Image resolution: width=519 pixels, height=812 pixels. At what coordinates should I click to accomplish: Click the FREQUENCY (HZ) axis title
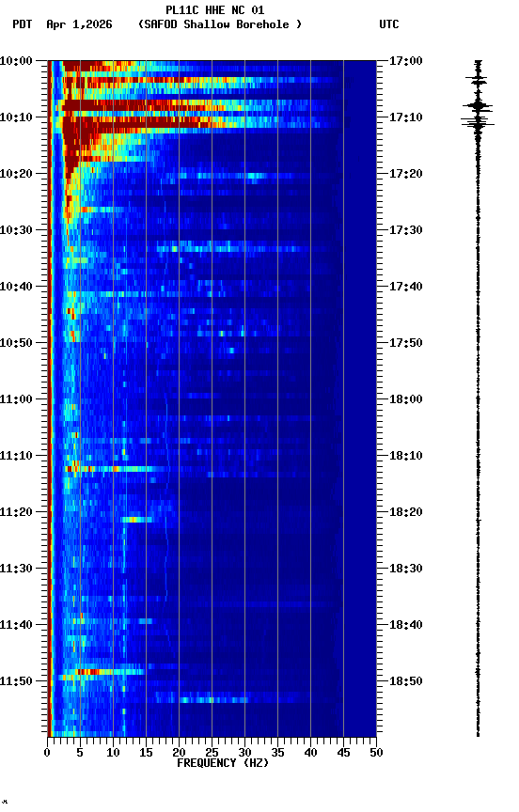pos(223,763)
